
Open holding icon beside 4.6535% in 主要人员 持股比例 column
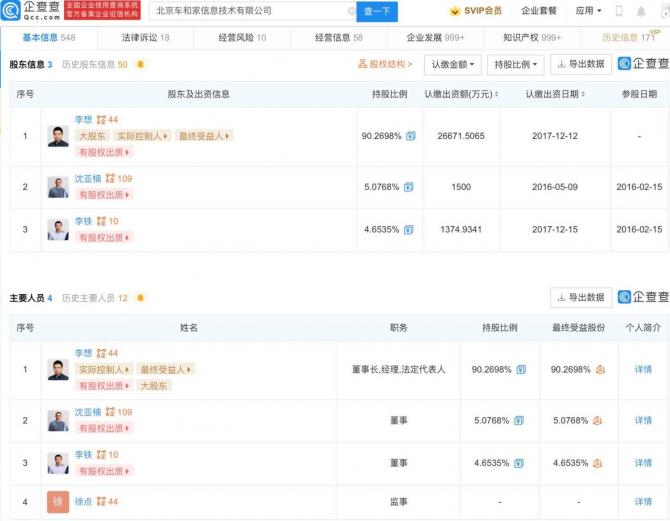(x=519, y=463)
